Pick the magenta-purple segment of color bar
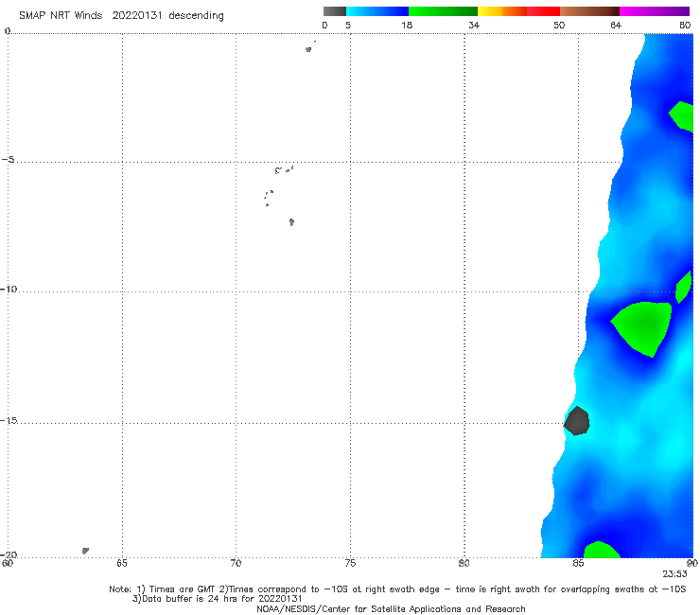The image size is (700, 615). (x=655, y=11)
